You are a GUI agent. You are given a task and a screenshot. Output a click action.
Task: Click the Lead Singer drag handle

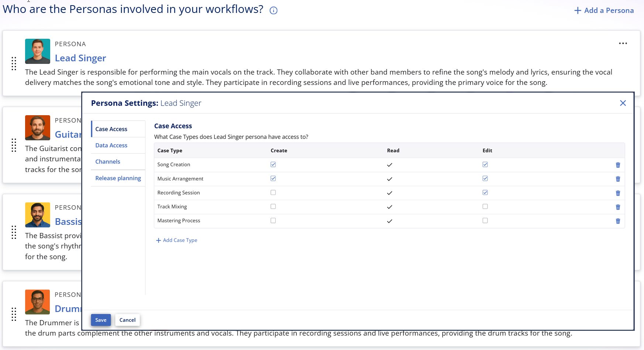pyautogui.click(x=14, y=64)
